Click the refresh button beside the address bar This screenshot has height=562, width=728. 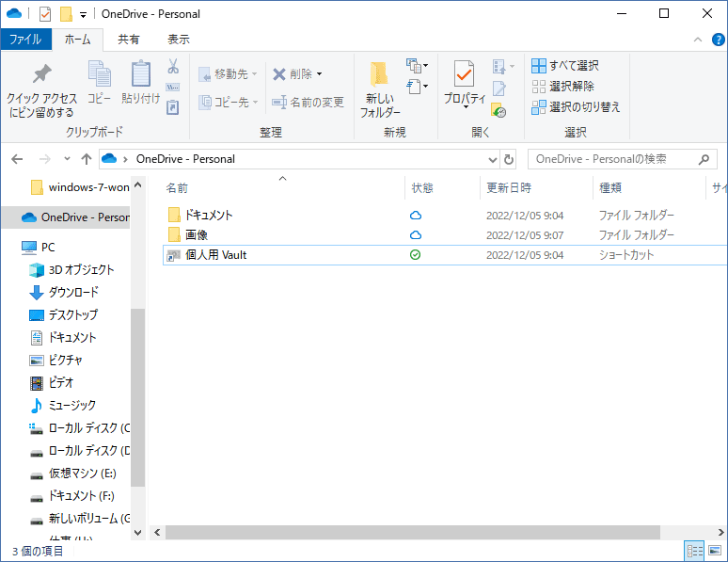coord(509,159)
